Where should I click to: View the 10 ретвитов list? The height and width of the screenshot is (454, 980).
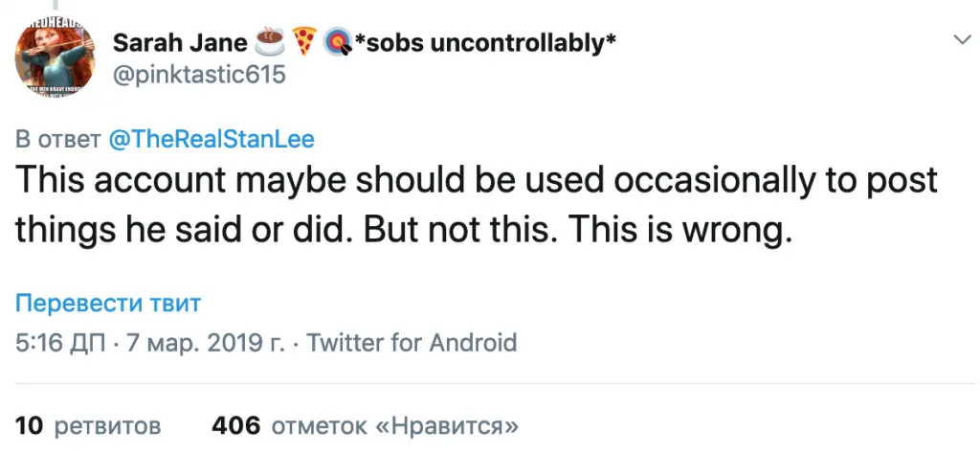click(x=89, y=424)
